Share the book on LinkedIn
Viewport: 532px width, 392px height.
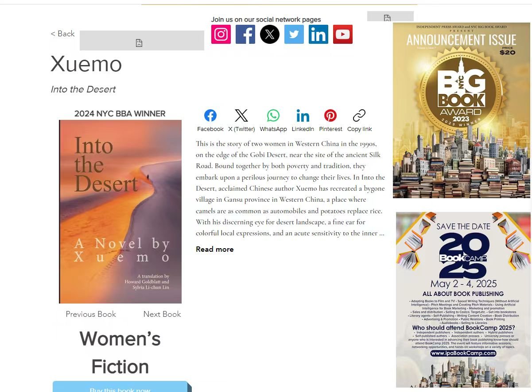coord(303,120)
